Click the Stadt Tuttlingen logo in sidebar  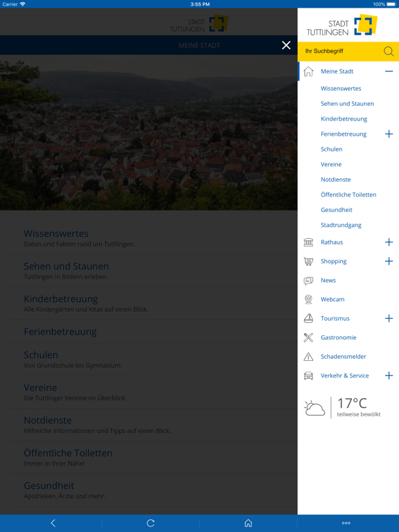[342, 25]
